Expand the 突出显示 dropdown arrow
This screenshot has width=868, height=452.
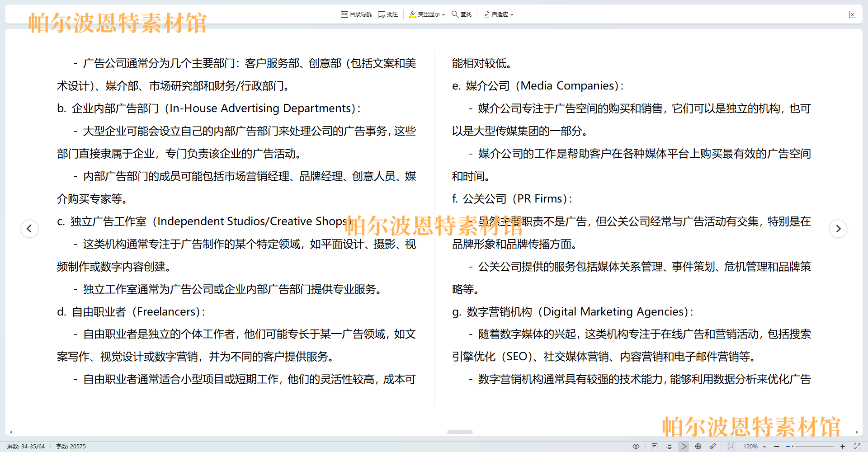pos(443,14)
